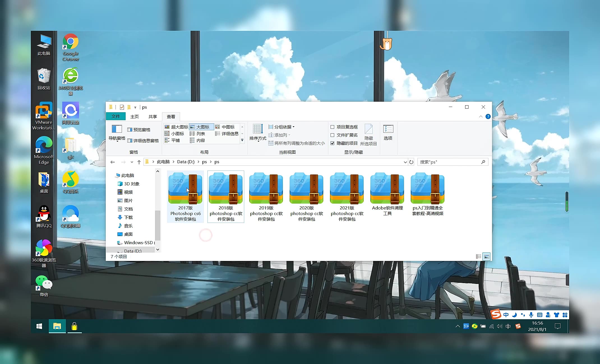The width and height of the screenshot is (600, 364).
Task: Select 查看 ribbon tab
Action: point(171,116)
